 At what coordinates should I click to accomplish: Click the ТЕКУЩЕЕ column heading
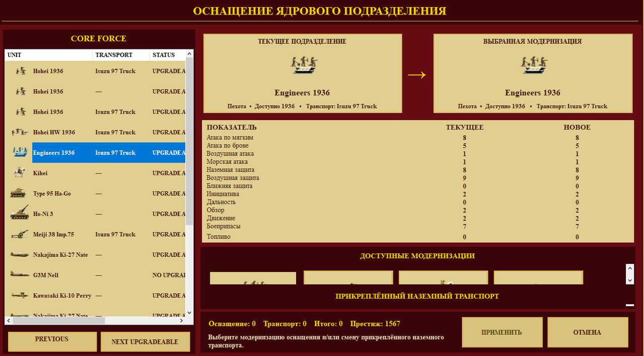coord(465,127)
